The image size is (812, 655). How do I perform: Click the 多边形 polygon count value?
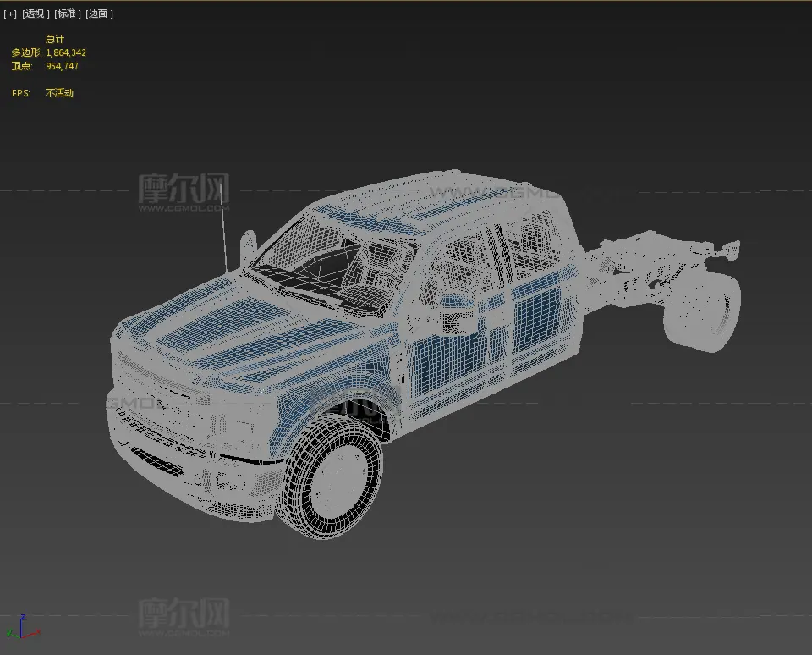[66, 52]
